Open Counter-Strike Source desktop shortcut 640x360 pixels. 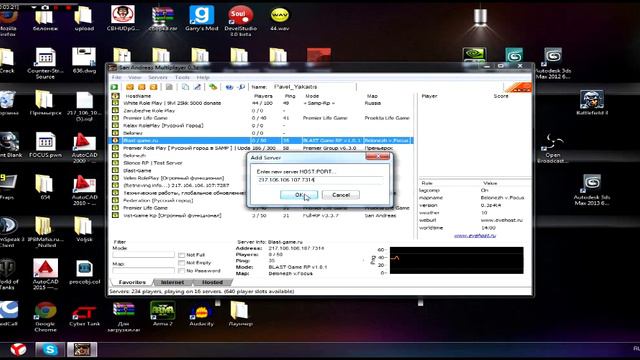[x=45, y=63]
